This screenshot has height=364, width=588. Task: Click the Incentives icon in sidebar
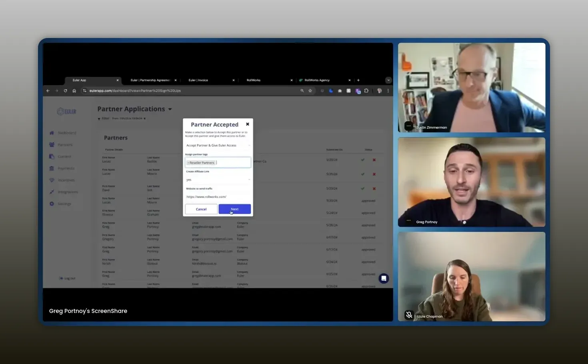click(x=52, y=180)
